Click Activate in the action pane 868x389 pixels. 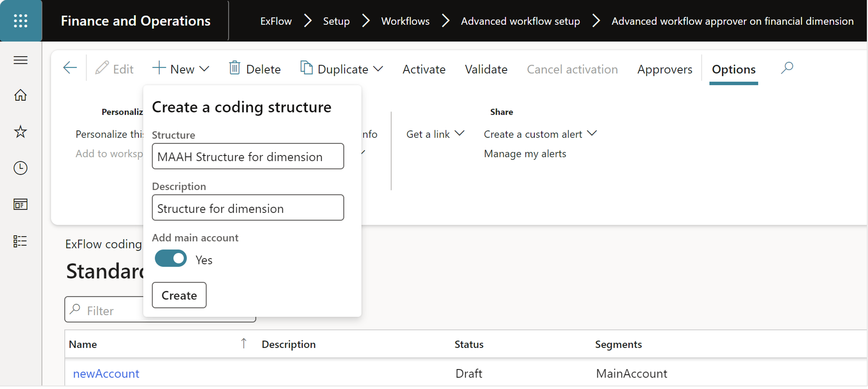(424, 69)
